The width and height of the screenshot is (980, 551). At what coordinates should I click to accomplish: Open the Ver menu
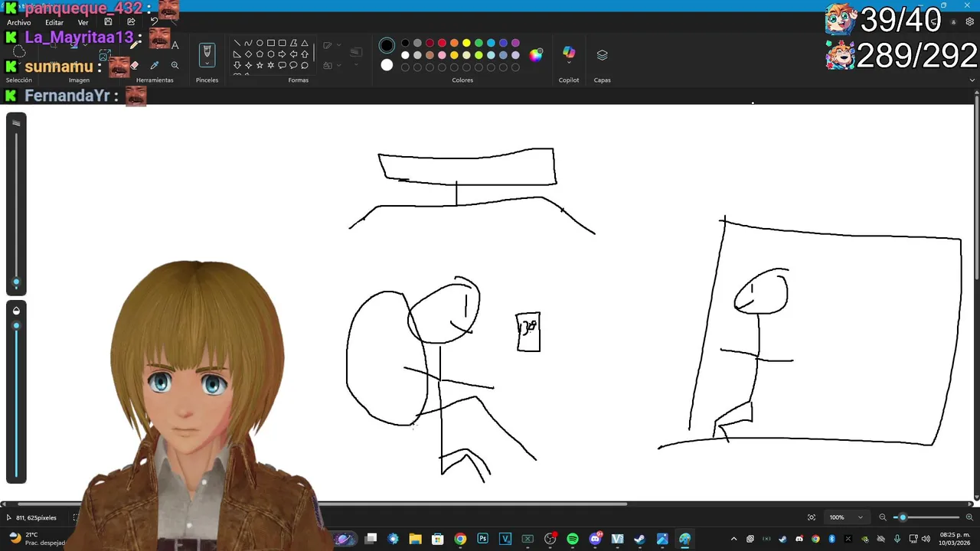tap(83, 22)
